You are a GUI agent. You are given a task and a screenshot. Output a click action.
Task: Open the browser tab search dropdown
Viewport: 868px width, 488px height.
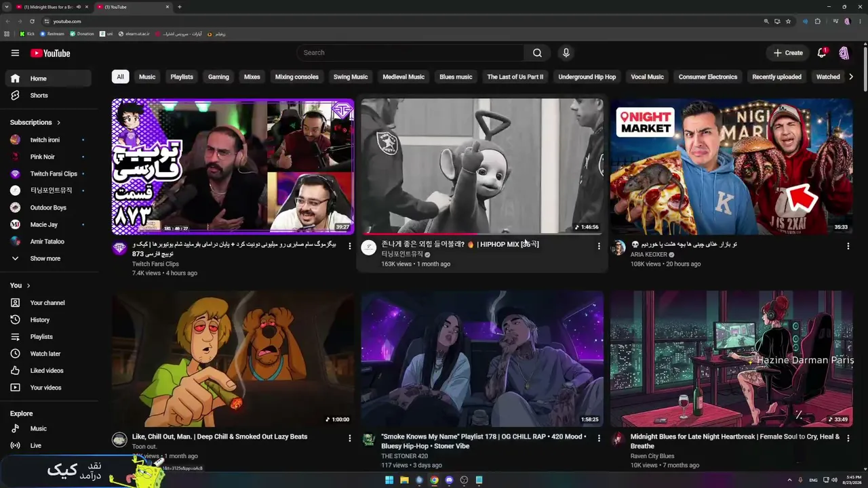(x=8, y=7)
